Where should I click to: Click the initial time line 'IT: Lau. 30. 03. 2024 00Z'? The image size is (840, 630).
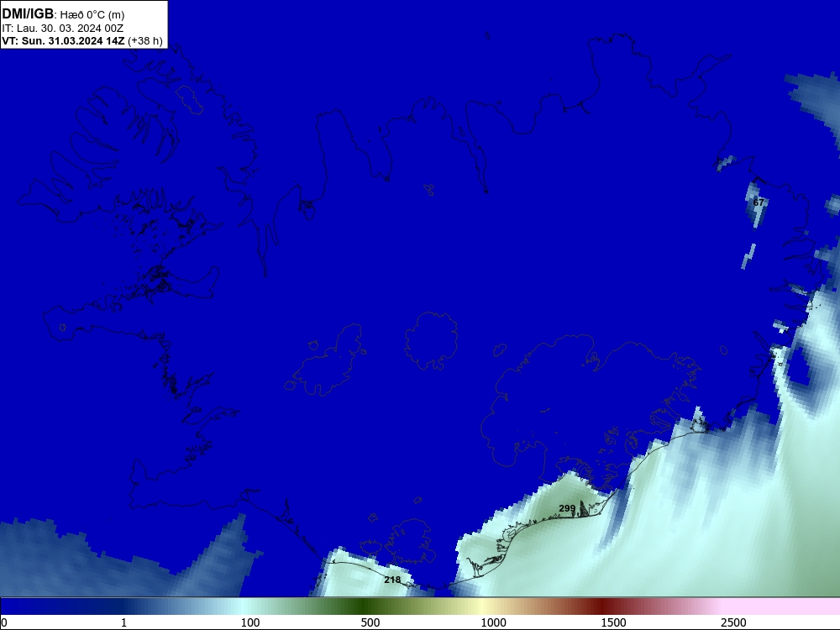(63, 28)
